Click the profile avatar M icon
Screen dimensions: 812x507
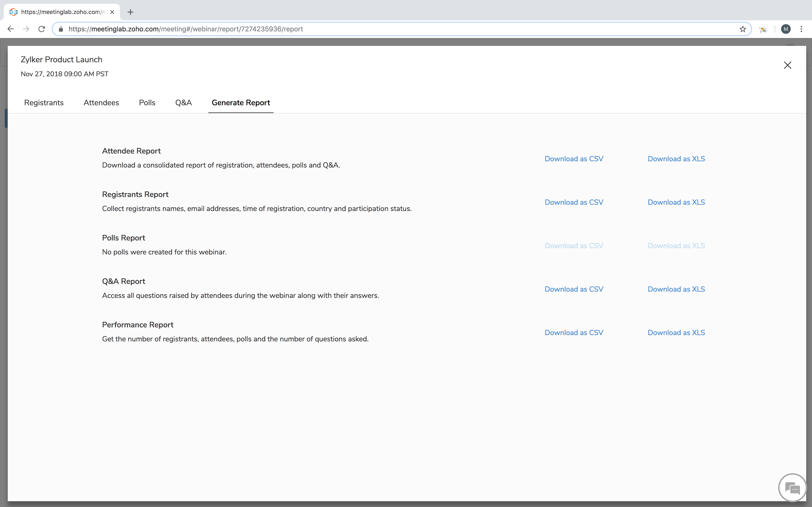(785, 29)
